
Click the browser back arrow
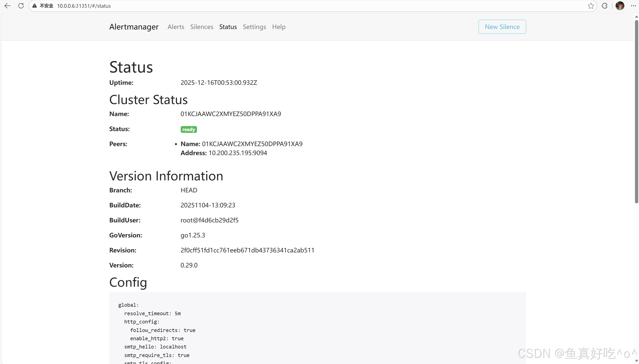(8, 6)
